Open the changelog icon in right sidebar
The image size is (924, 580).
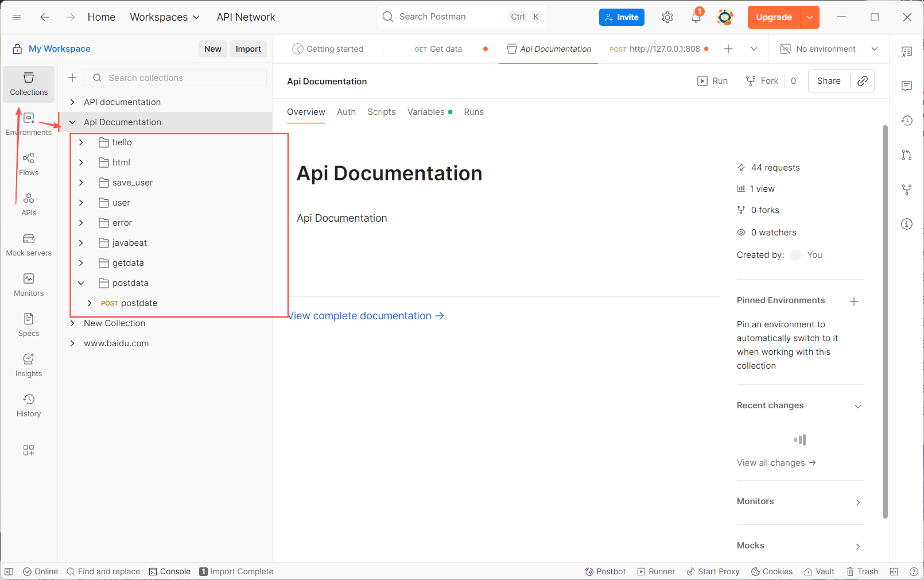907,121
